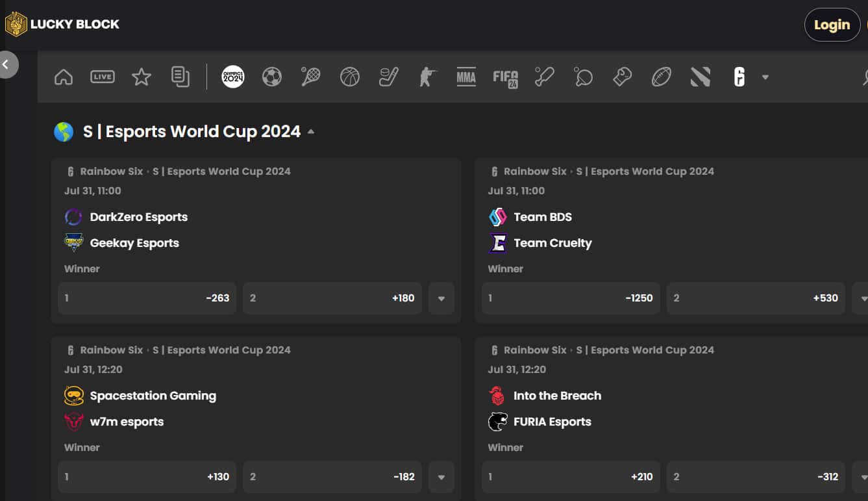Select the Basketball icon
Screen dimensions: 868x501
click(350, 77)
